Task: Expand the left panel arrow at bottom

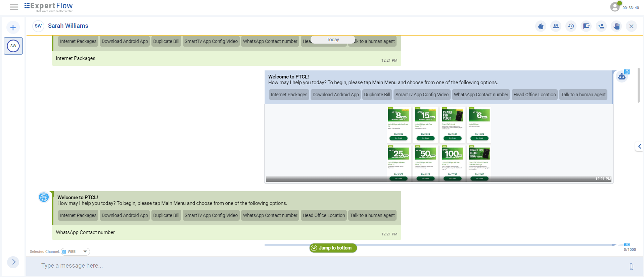Action: coord(13,262)
